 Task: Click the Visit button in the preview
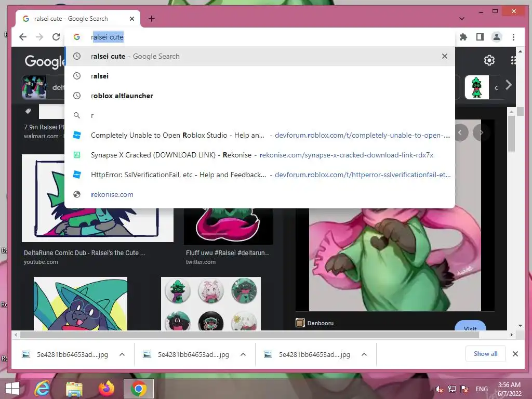tap(470, 326)
